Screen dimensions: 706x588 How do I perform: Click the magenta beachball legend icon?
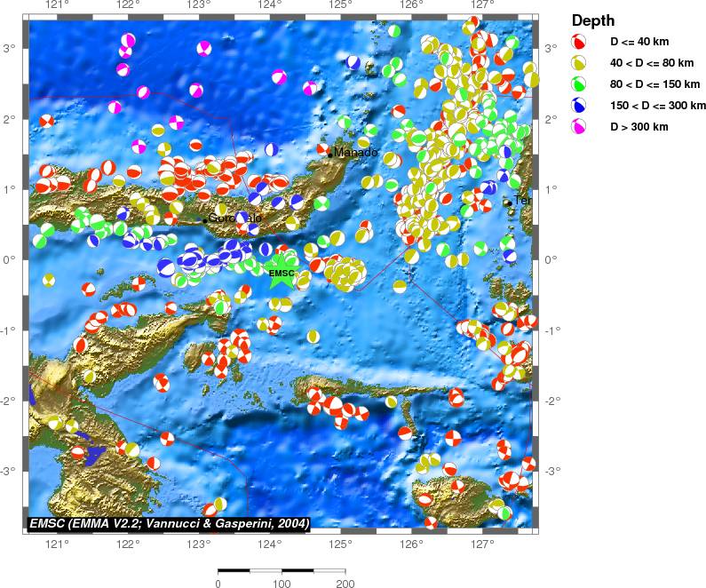(x=579, y=127)
